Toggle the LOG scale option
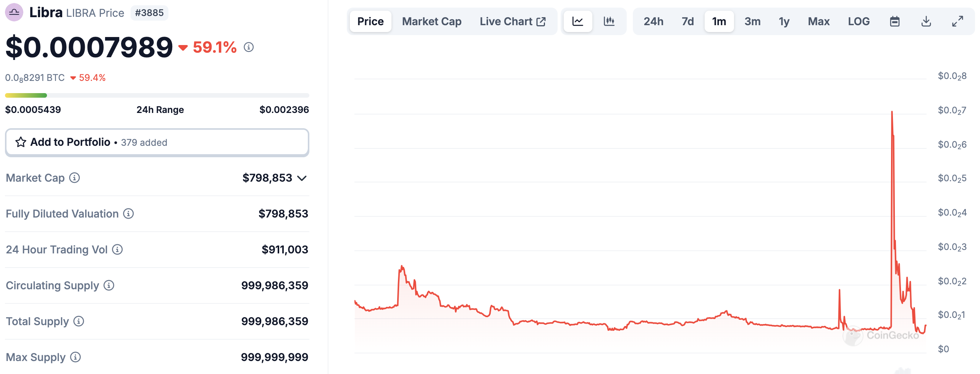 tap(859, 21)
